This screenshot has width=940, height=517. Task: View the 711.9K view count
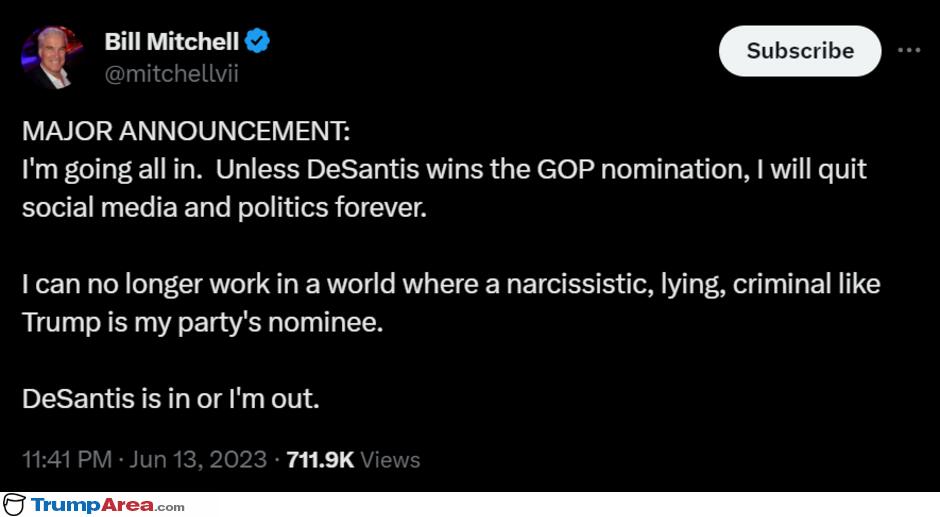tap(320, 460)
